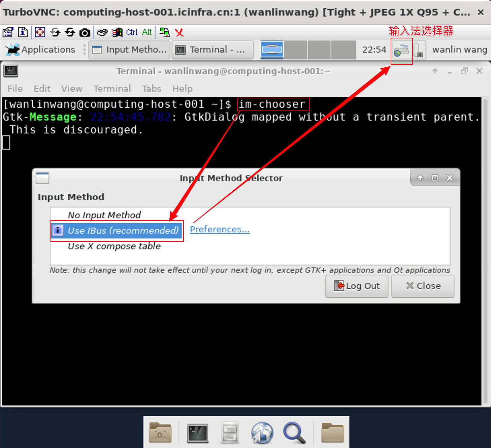The image size is (491, 448).
Task: Close the terminal window
Action: (x=480, y=71)
